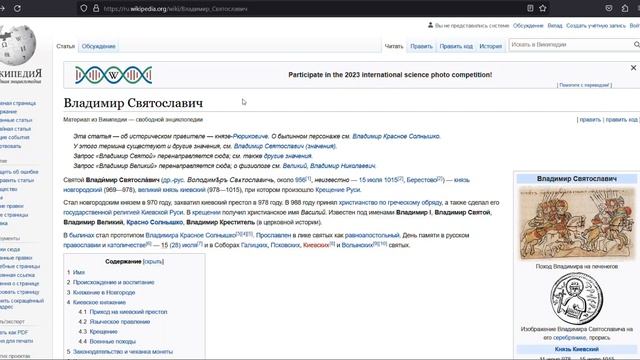Screen dimensions: 640x360
Task: Open the extensions icon in the toolbar
Action: click(625, 8)
